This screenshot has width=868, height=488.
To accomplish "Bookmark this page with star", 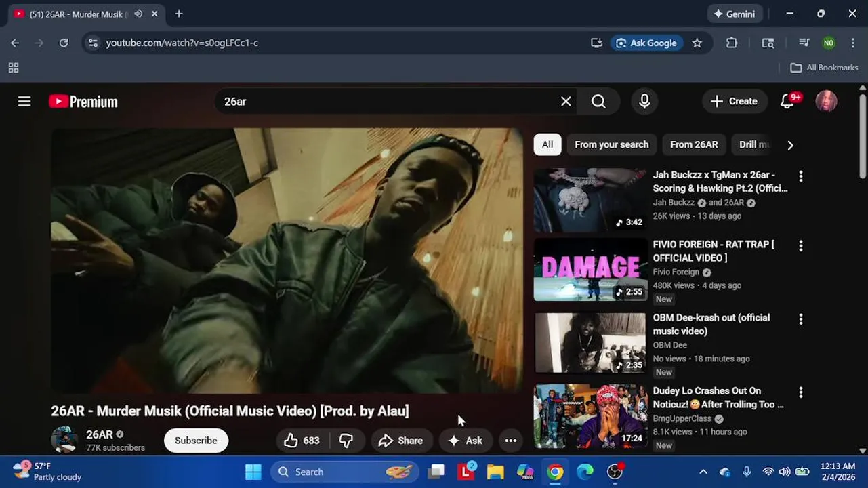I will tap(697, 43).
